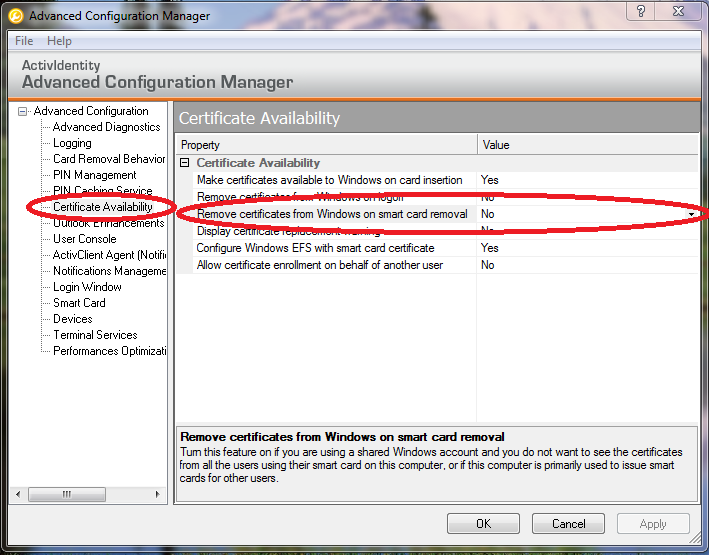Click the title bar help question mark
The width and height of the screenshot is (709, 555).
[640, 11]
